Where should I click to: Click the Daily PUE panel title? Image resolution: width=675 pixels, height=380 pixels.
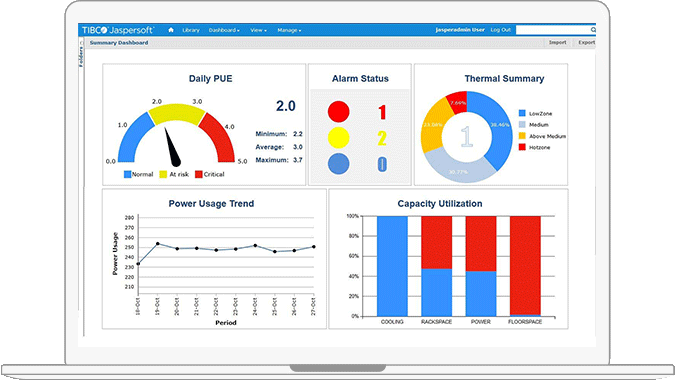point(211,79)
